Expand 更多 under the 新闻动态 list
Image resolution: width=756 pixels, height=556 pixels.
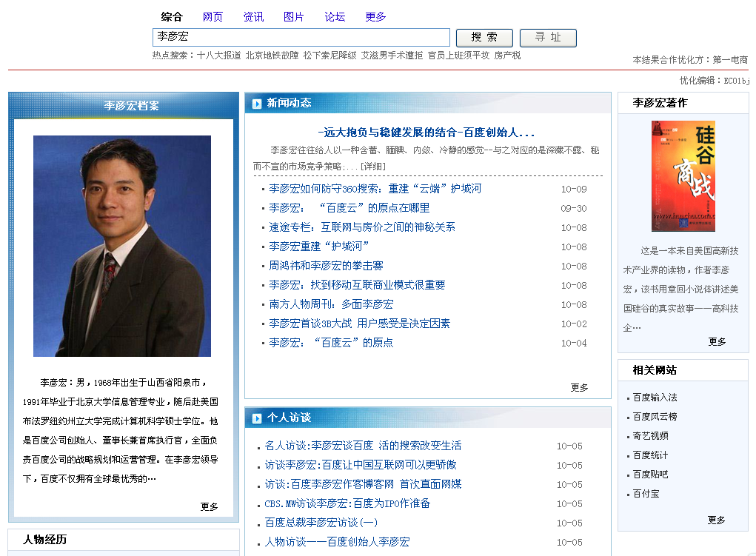pyautogui.click(x=579, y=387)
